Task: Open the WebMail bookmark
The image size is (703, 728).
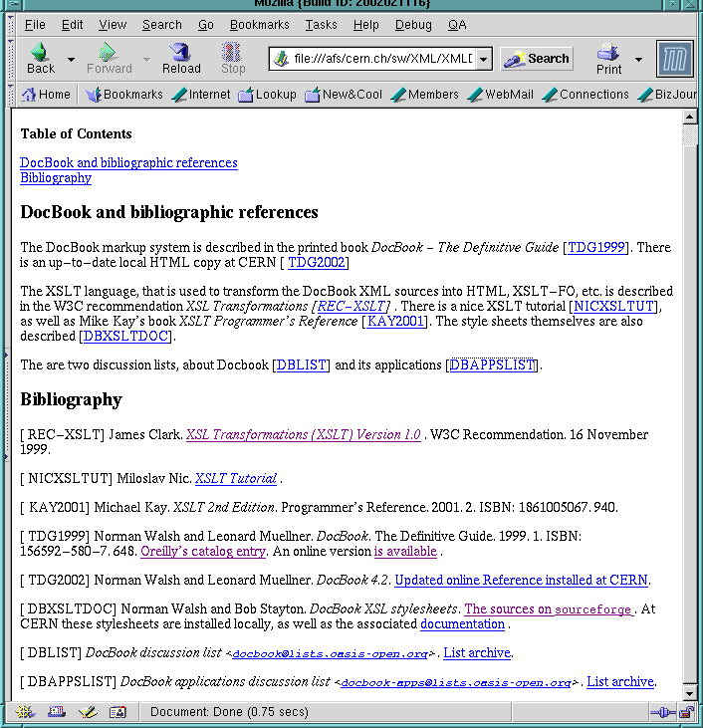Action: coord(501,95)
